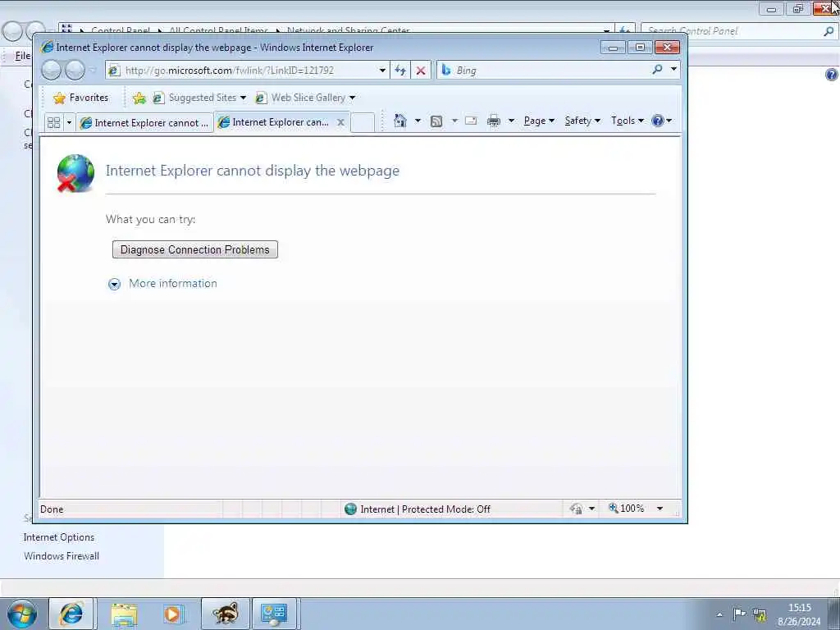This screenshot has width=840, height=630.
Task: Open the Favorites star button
Action: pos(81,98)
